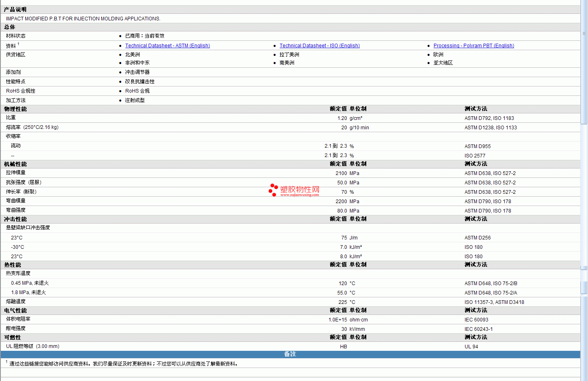Viewport: 588px width, 381px height.
Task: Select the 电气性能 section header
Action: pos(15,310)
